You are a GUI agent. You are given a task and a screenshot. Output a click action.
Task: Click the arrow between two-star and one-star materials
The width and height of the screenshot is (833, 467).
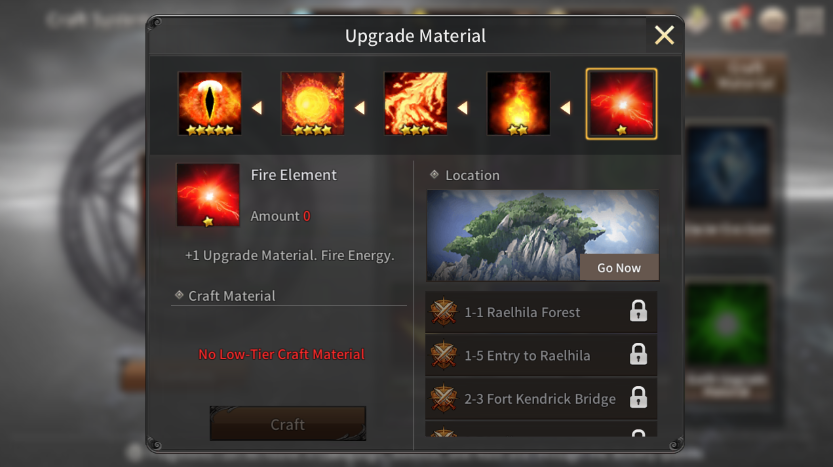pos(566,108)
